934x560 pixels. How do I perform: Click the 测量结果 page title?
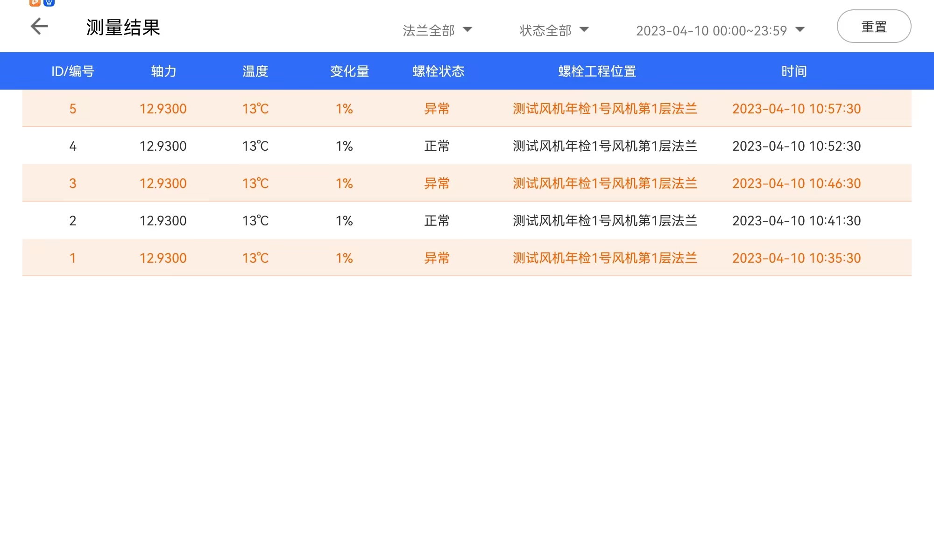123,27
